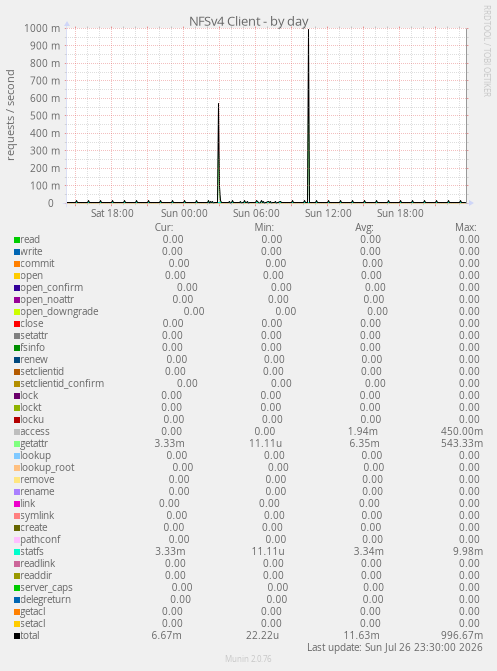Viewport: 497px width, 671px height.
Task: Click the Sat 18:00 axis label
Action: pyautogui.click(x=112, y=213)
